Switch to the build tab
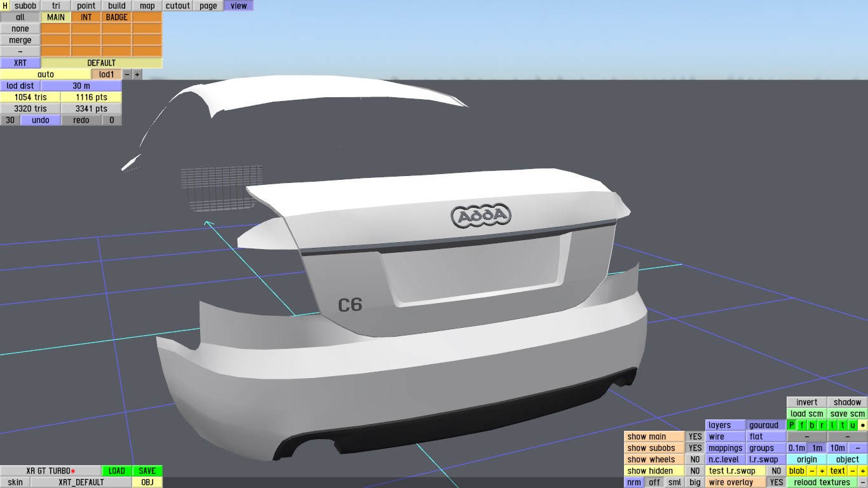Viewport: 868px width, 488px height. pyautogui.click(x=117, y=6)
